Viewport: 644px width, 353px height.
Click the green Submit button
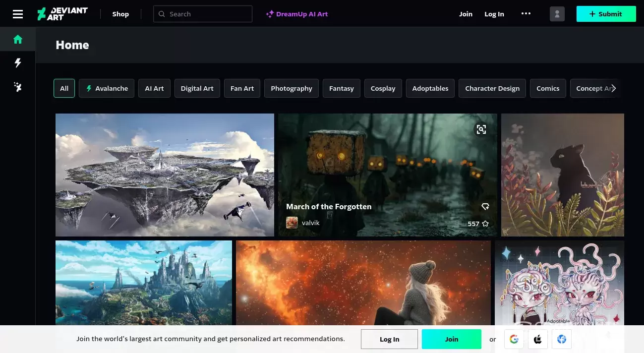[606, 14]
